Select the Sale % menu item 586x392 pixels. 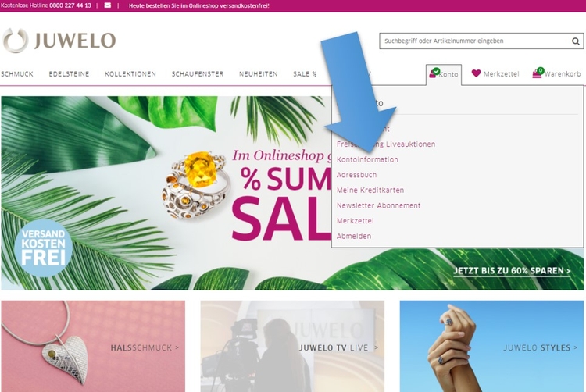[x=305, y=74]
